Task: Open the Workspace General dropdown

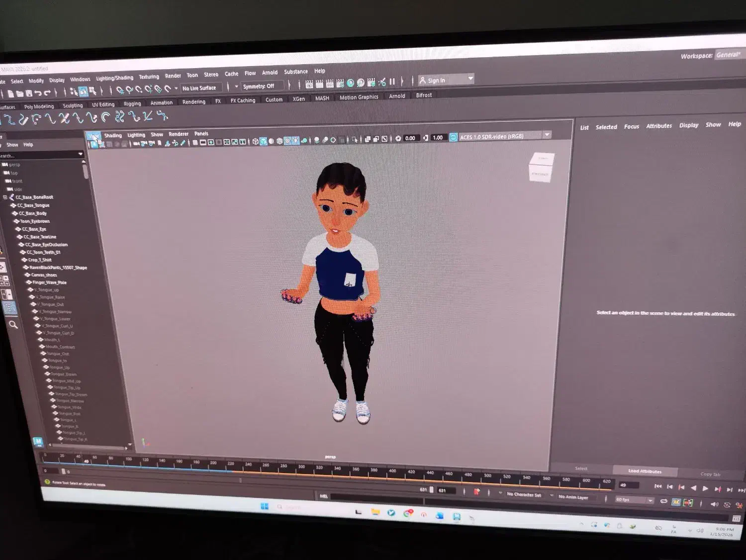Action: (x=730, y=56)
